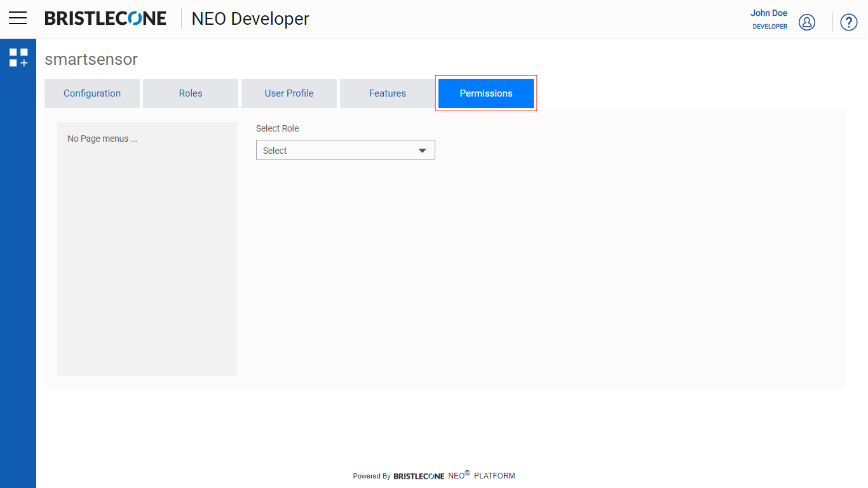
Task: Click the add application grid icon
Action: pyautogui.click(x=18, y=58)
